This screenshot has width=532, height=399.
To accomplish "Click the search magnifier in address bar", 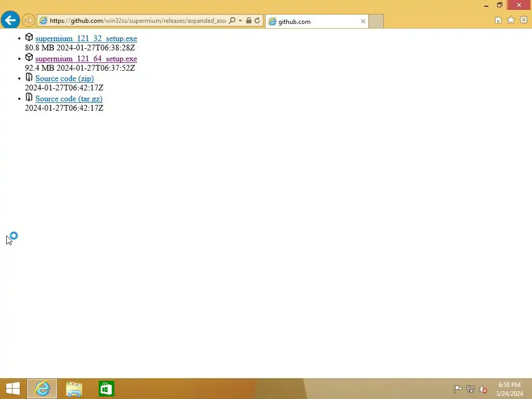I will [232, 21].
